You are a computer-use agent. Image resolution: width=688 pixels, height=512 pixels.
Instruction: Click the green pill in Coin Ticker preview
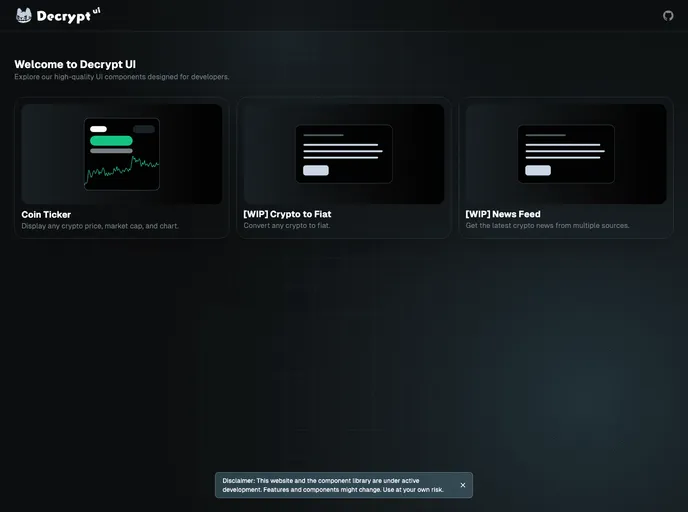(x=111, y=141)
